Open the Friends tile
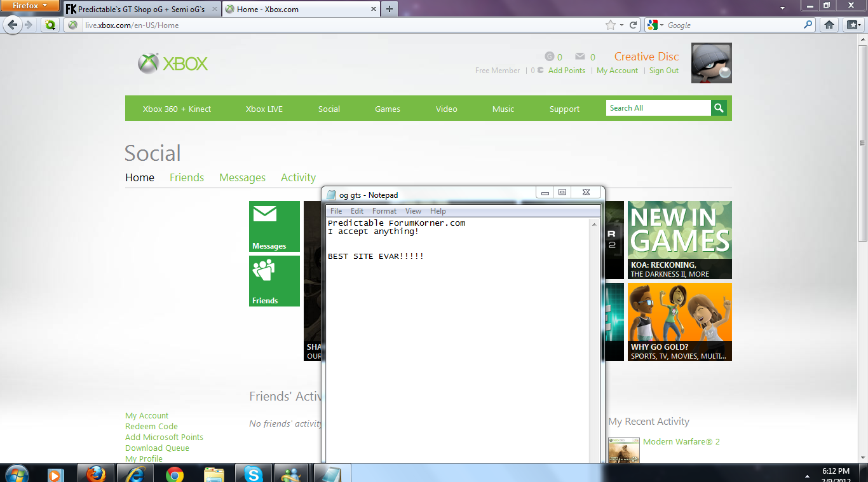 [275, 281]
